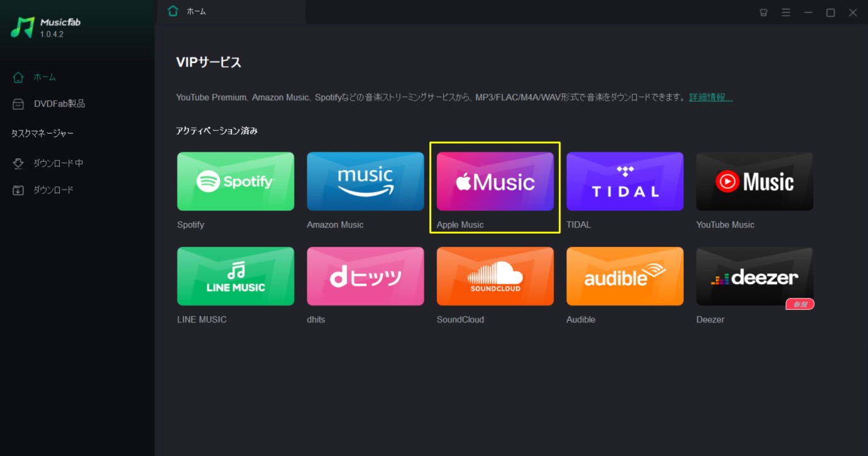Screen dimensions: 868x456
Task: Open the dhits service tile
Action: coord(365,276)
